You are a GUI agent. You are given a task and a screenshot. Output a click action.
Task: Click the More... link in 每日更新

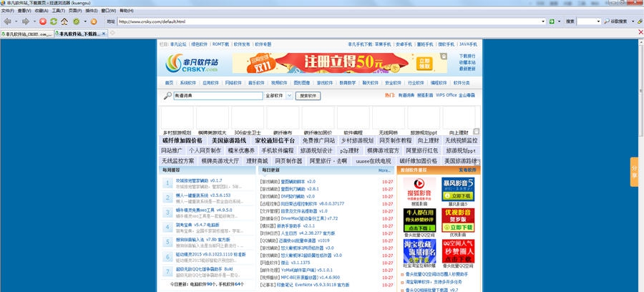[384, 170]
